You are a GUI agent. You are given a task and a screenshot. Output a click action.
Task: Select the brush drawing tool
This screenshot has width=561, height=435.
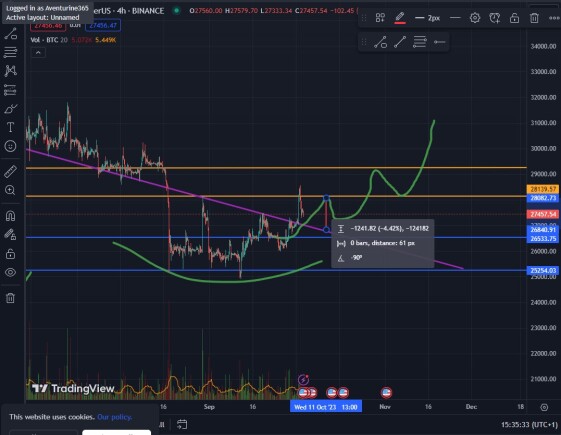(x=10, y=108)
